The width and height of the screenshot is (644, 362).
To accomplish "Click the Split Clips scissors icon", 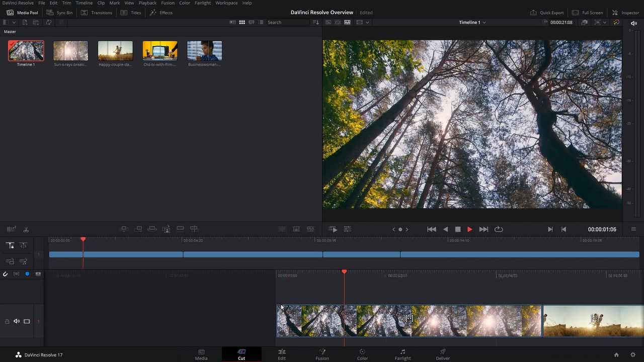I will (x=26, y=230).
